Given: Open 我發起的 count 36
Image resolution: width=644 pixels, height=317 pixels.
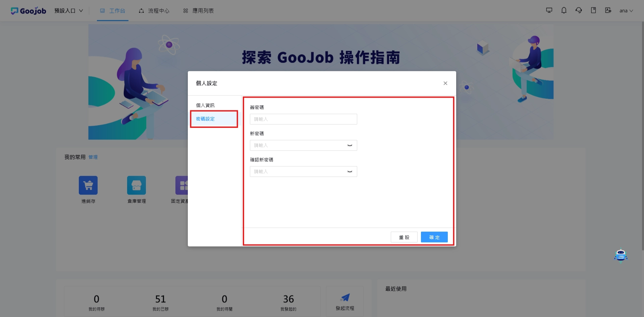Looking at the screenshot, I should coord(288,302).
